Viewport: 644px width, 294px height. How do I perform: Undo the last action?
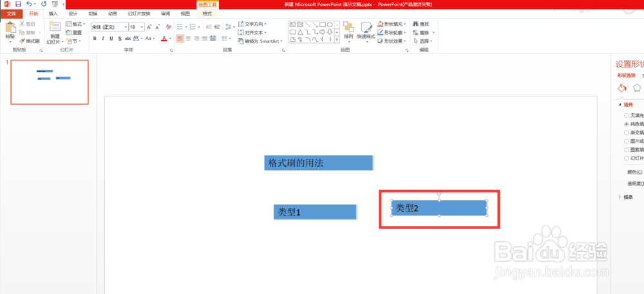(x=29, y=4)
